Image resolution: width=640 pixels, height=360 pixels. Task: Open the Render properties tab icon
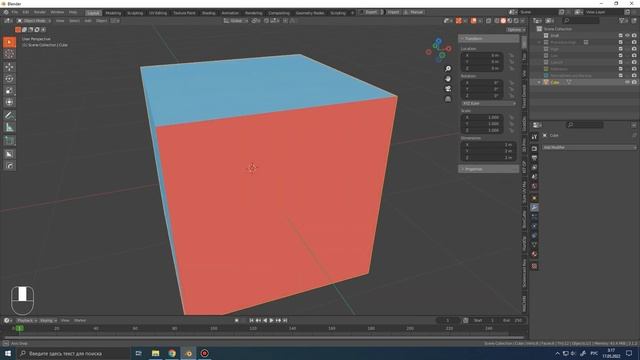[x=534, y=149]
